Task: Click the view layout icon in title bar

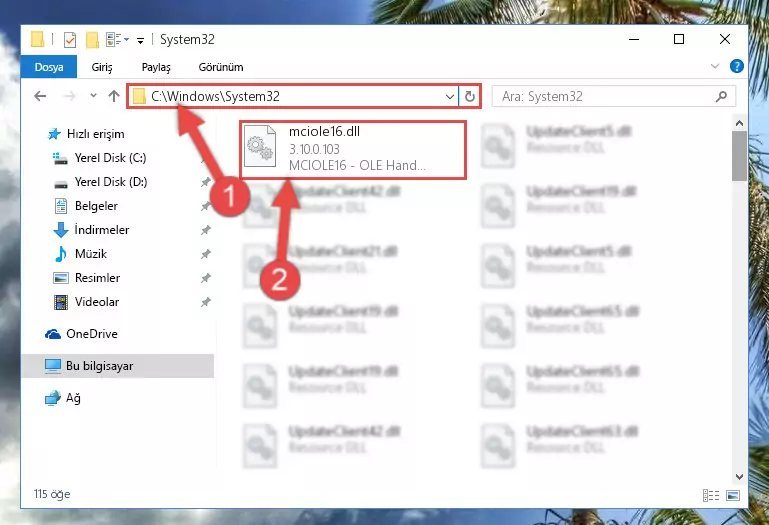Action: (x=114, y=40)
